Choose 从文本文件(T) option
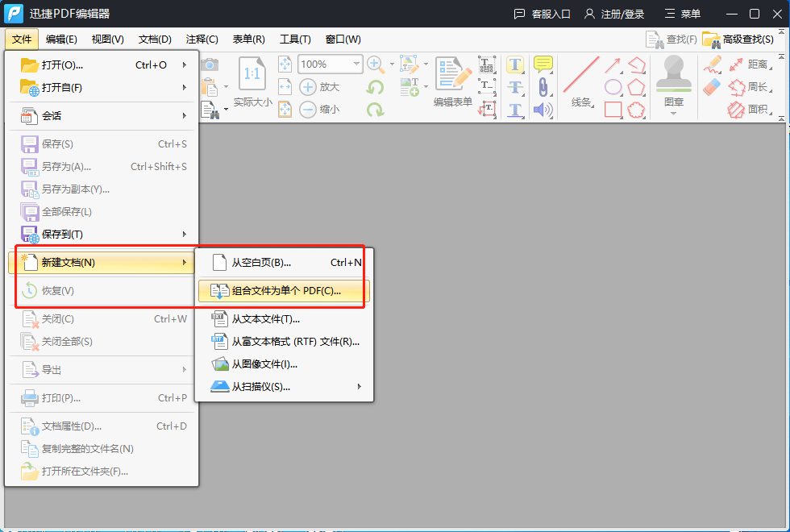 (284, 319)
